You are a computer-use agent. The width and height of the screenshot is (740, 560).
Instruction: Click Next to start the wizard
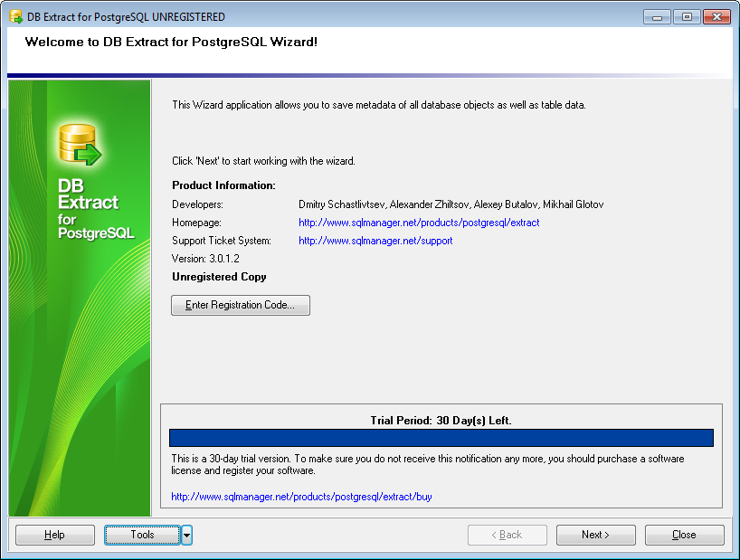click(595, 535)
